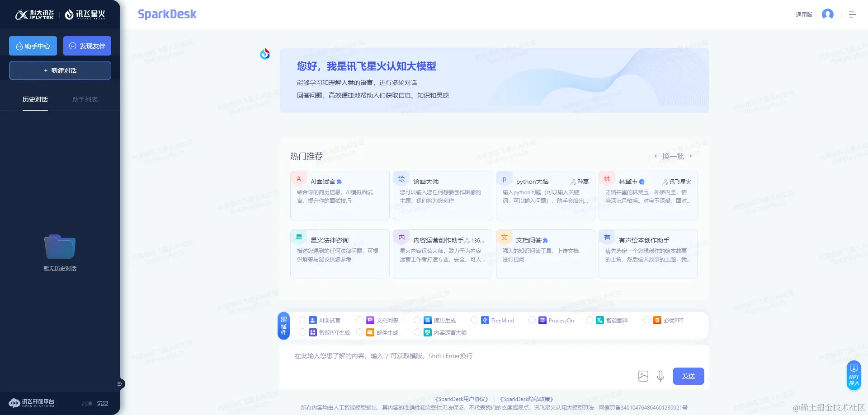Image resolution: width=868 pixels, height=415 pixels.
Task: Select the 简历生成 plugin radio button
Action: point(417,320)
